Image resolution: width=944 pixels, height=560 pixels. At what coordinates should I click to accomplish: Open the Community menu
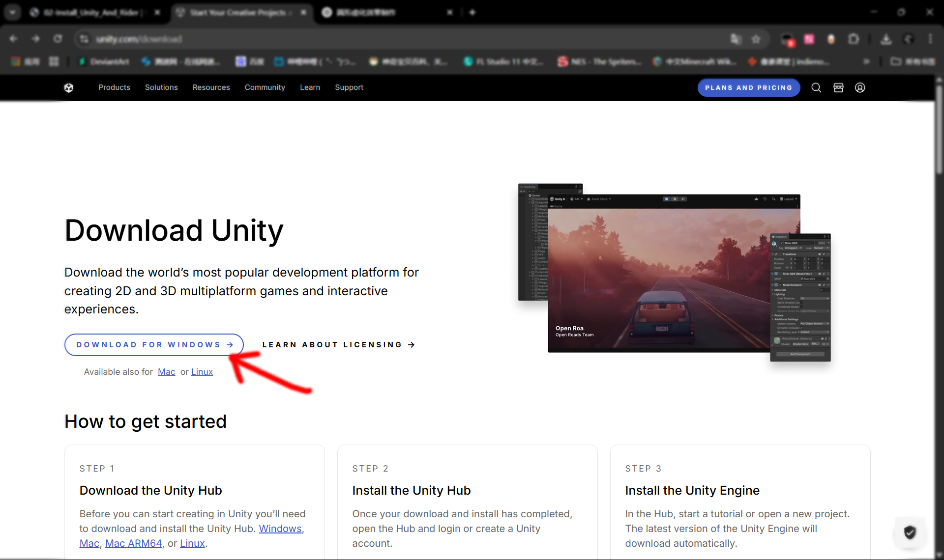(265, 87)
